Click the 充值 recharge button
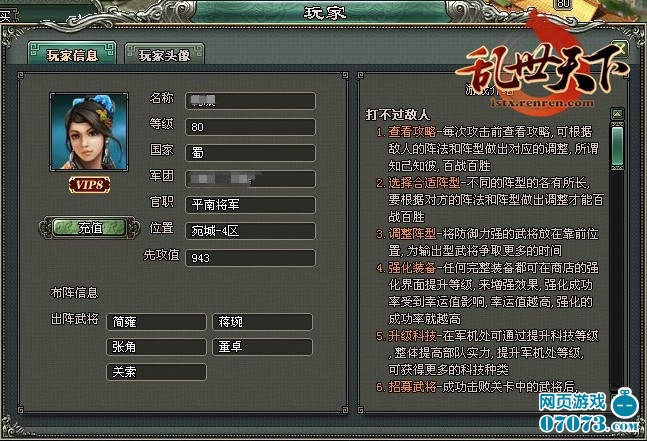 90,228
